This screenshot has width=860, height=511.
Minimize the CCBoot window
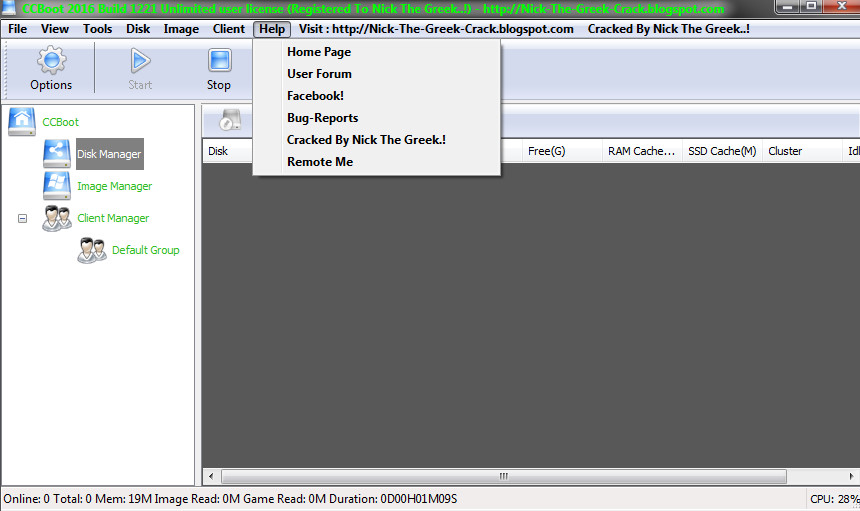pyautogui.click(x=788, y=7)
